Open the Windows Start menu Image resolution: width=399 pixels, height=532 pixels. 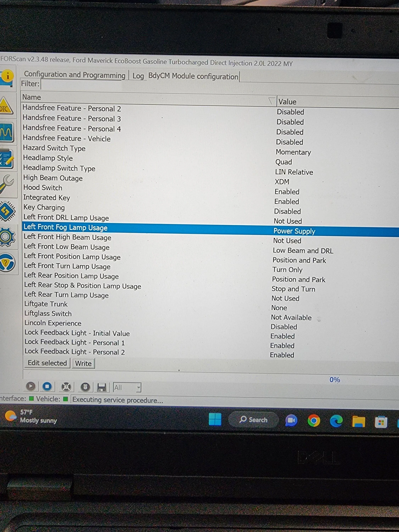215,419
